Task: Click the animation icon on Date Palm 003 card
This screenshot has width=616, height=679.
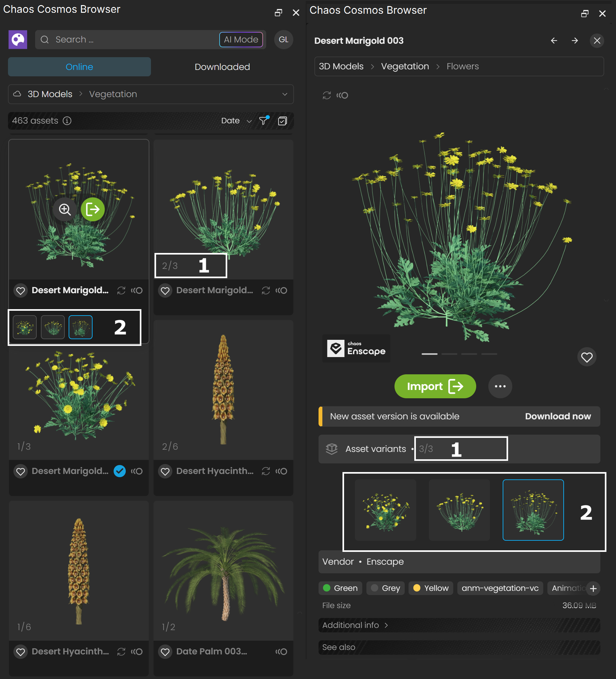Action: (282, 652)
